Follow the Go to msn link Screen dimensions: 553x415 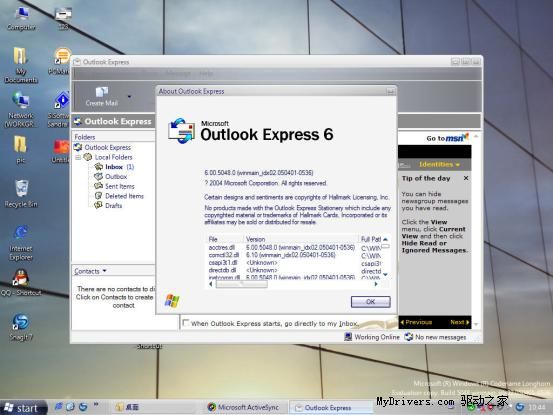click(x=447, y=138)
